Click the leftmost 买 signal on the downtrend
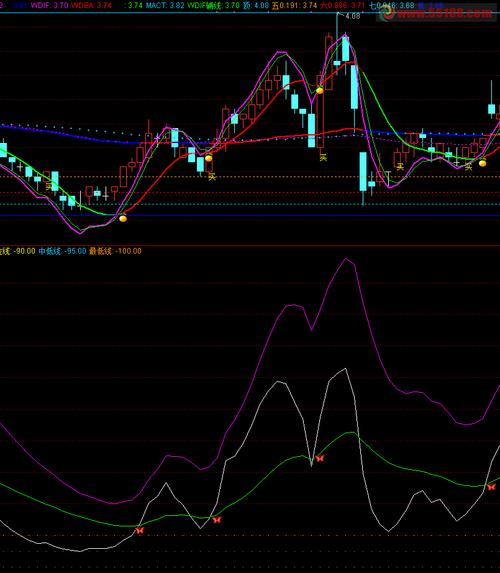 pyautogui.click(x=49, y=186)
